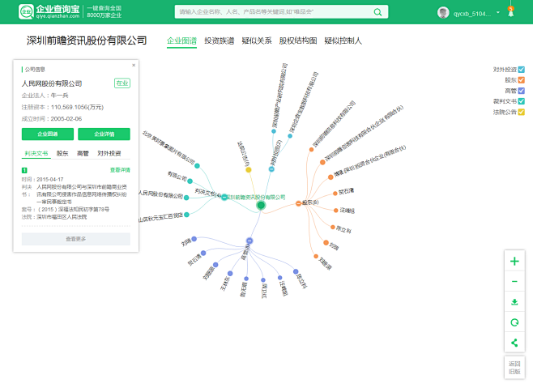Click the purple 刘璐 executive node
533x392 pixels.
point(194,239)
